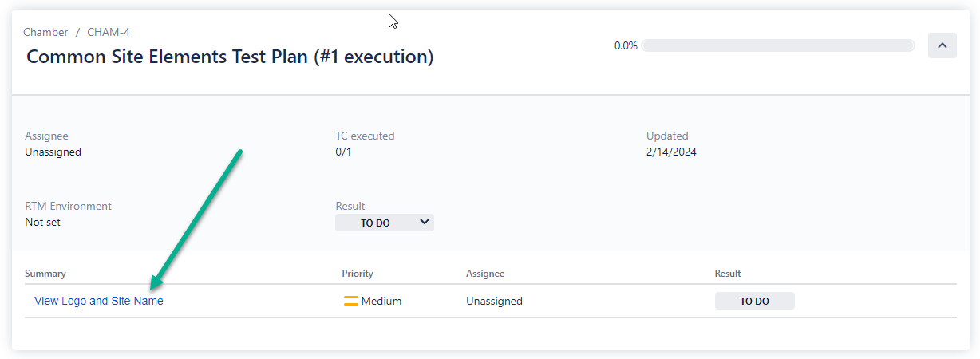Image resolution: width=980 pixels, height=359 pixels.
Task: Click the Assignee column header in table
Action: (485, 274)
